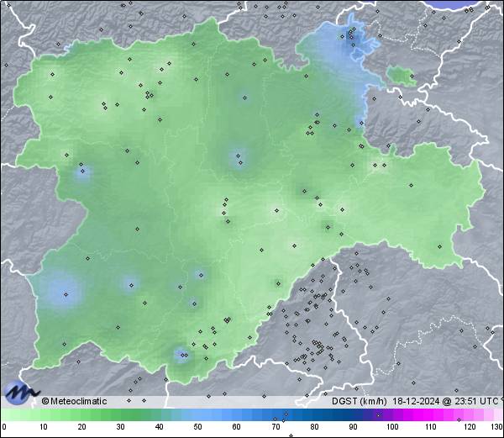This screenshot has height=438, width=504.
Task: Click the legend value 70
Action: [276, 427]
